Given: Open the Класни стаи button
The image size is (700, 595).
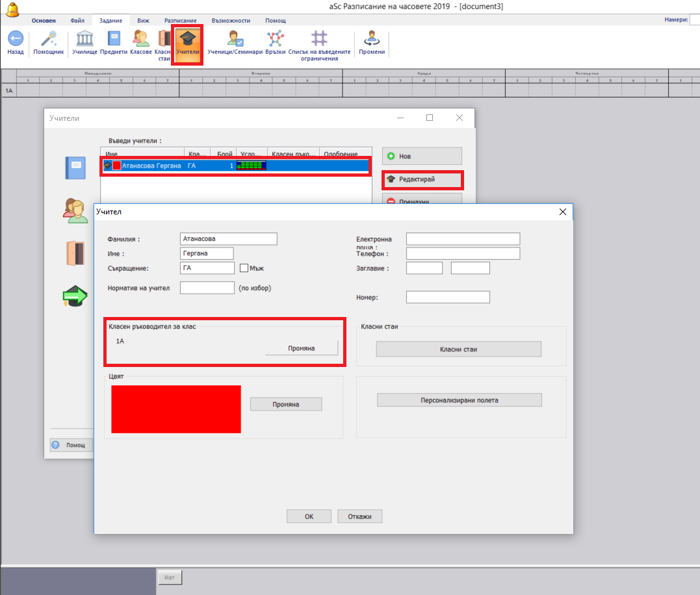Looking at the screenshot, I should pyautogui.click(x=458, y=349).
